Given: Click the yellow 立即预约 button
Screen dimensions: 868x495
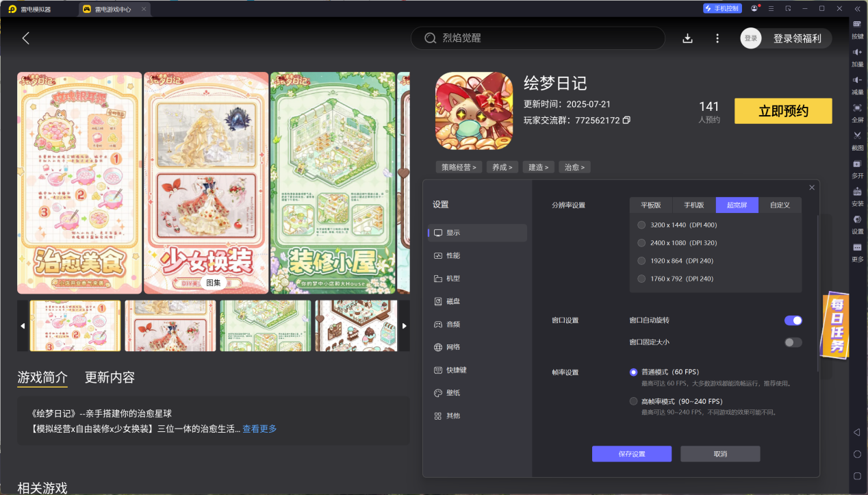Looking at the screenshot, I should click(x=783, y=111).
